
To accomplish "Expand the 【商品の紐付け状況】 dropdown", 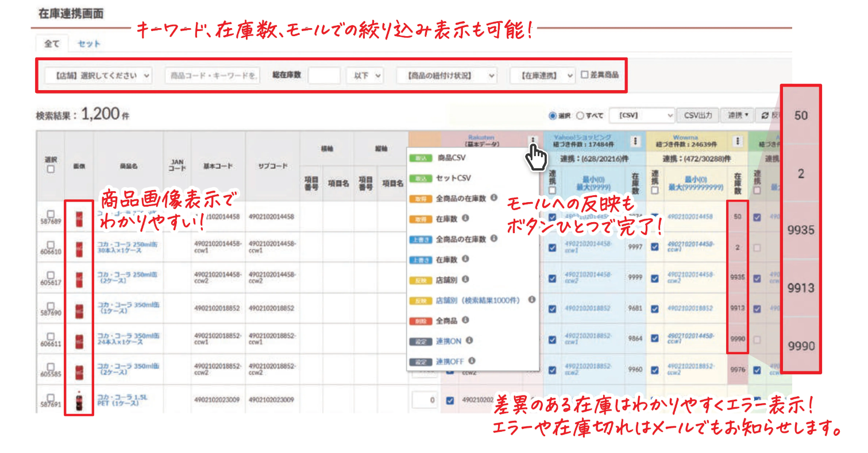I will point(447,75).
